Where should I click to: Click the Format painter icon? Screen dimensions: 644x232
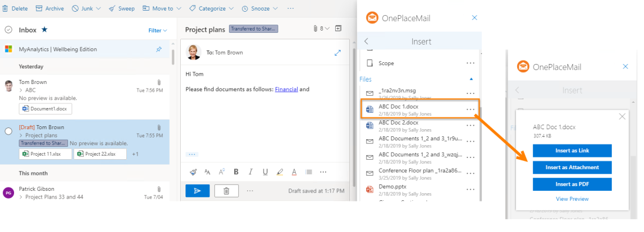click(x=194, y=172)
